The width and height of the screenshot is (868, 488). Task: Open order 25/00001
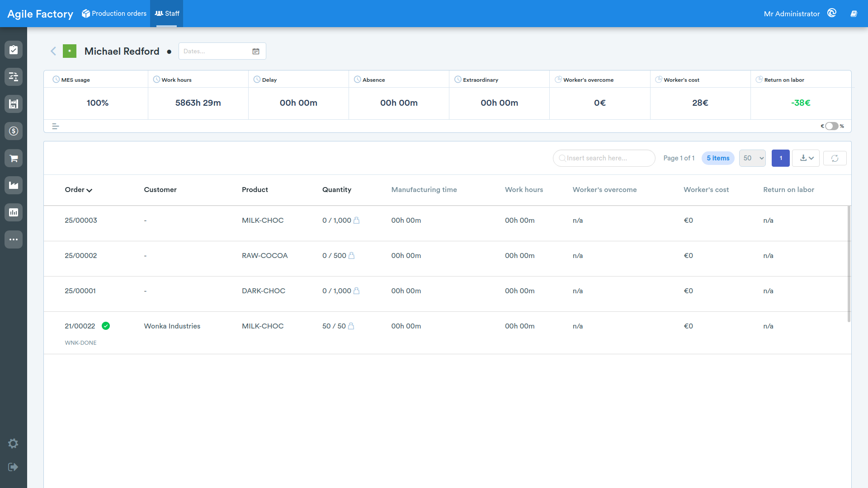pos(80,291)
